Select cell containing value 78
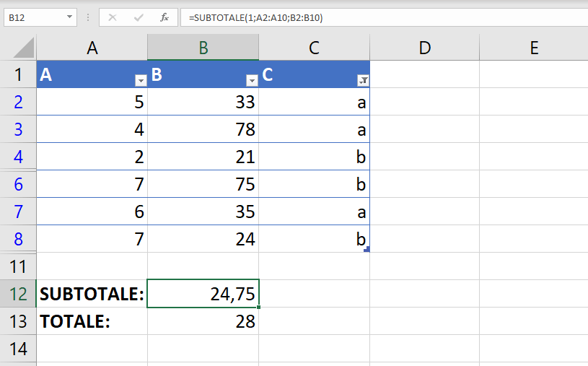Image resolution: width=588 pixels, height=366 pixels. 203,129
